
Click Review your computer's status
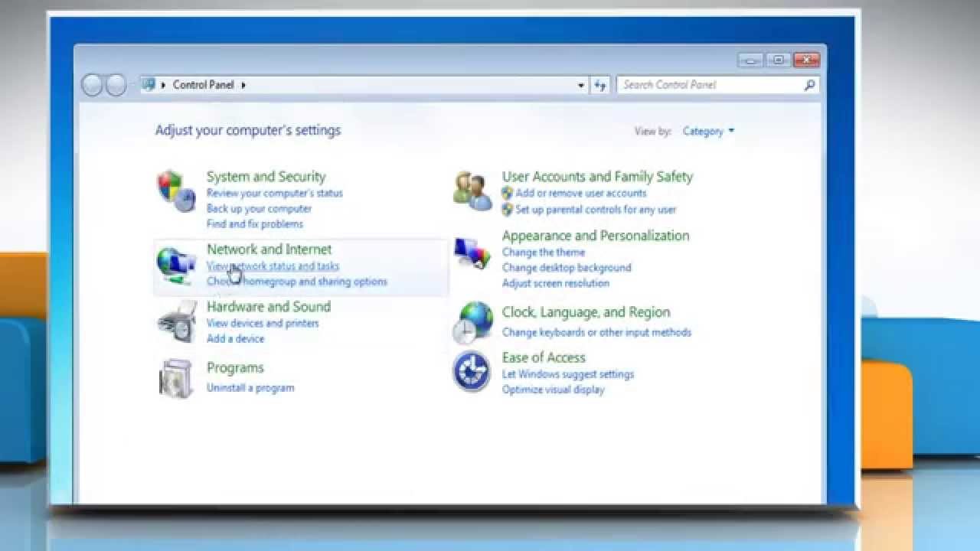pyautogui.click(x=275, y=193)
